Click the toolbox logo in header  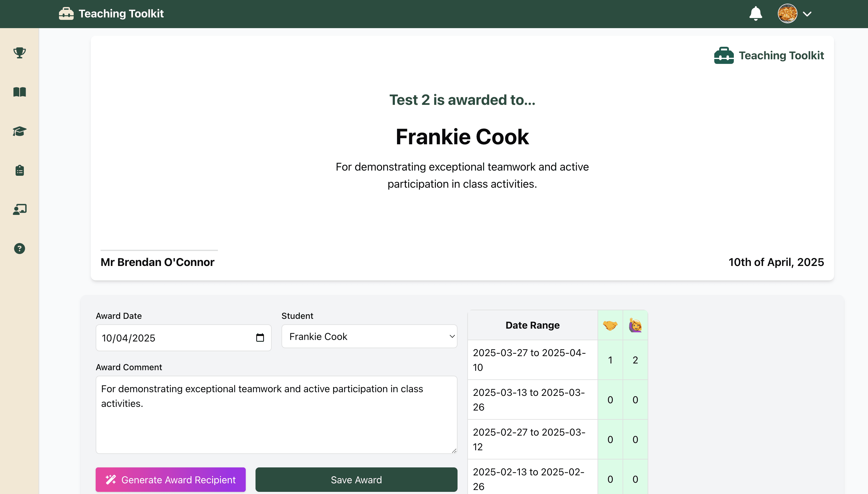[x=66, y=13]
